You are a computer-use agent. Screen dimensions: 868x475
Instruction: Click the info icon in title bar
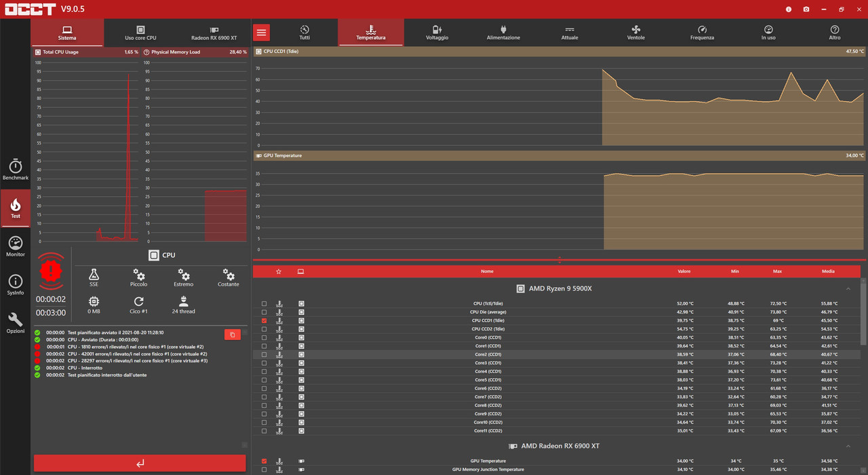[789, 9]
